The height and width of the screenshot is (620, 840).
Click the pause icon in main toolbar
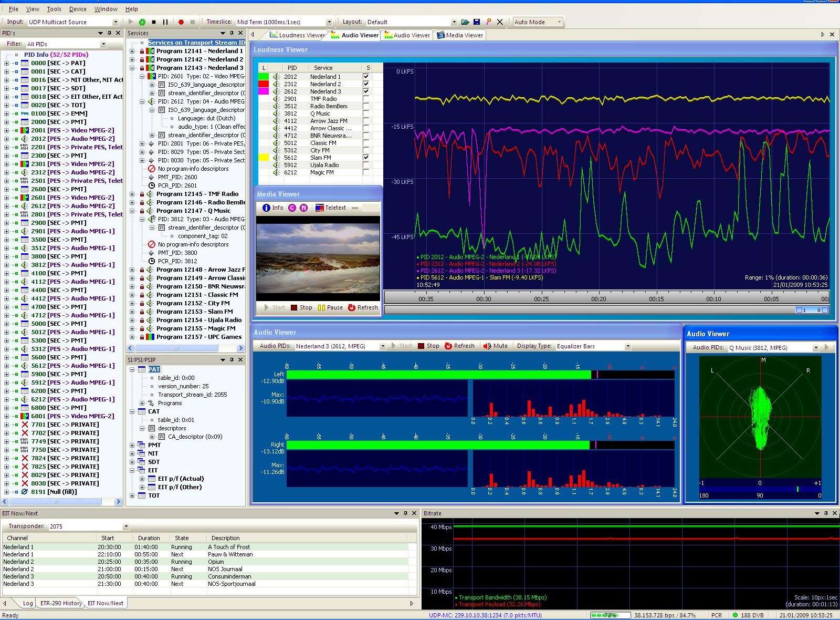pos(165,22)
